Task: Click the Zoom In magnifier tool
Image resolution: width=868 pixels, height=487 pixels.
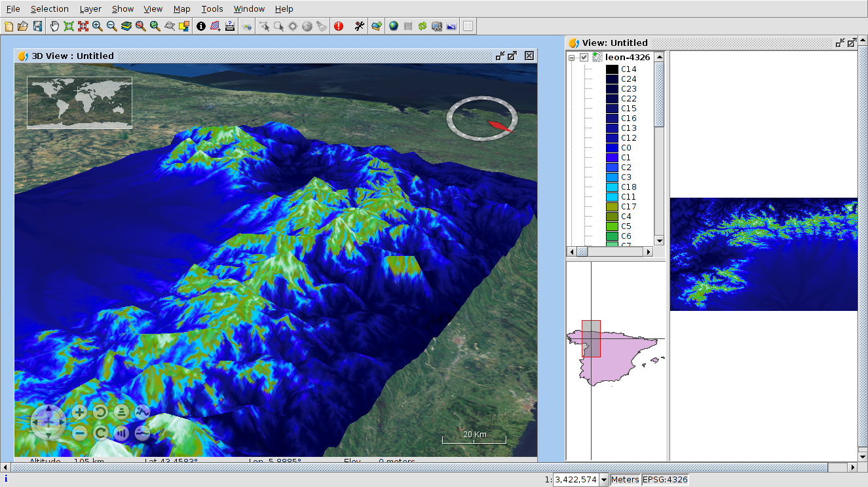Action: click(98, 26)
